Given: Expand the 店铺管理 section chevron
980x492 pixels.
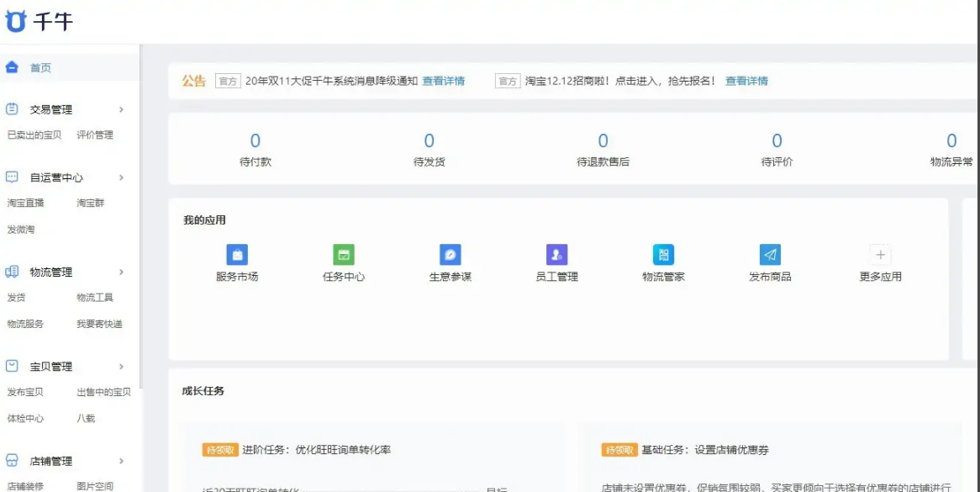Looking at the screenshot, I should [x=120, y=461].
